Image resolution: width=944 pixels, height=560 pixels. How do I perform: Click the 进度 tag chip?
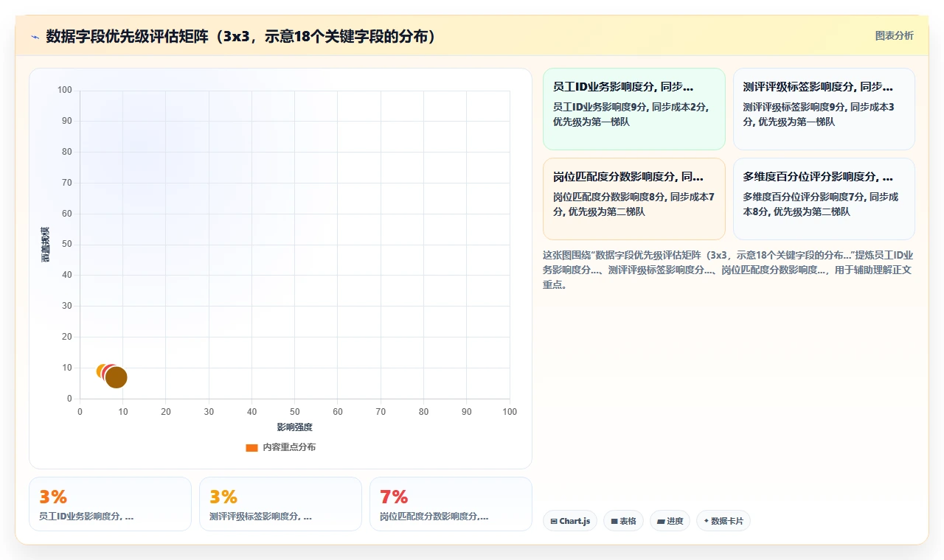pyautogui.click(x=670, y=521)
